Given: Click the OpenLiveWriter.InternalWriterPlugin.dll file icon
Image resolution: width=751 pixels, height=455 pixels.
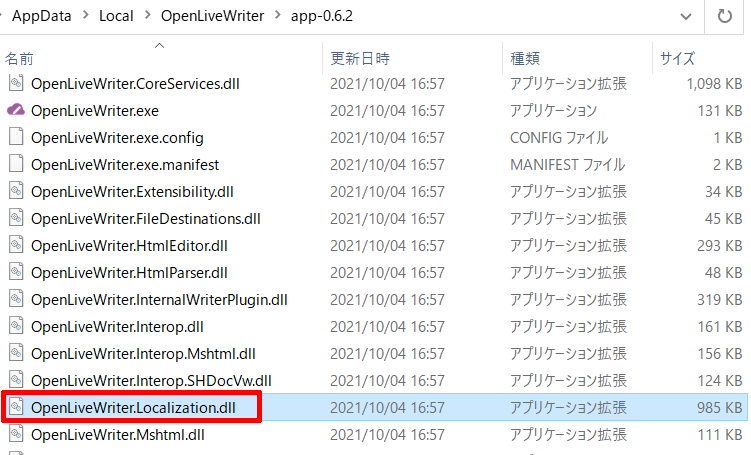Looking at the screenshot, I should [16, 299].
